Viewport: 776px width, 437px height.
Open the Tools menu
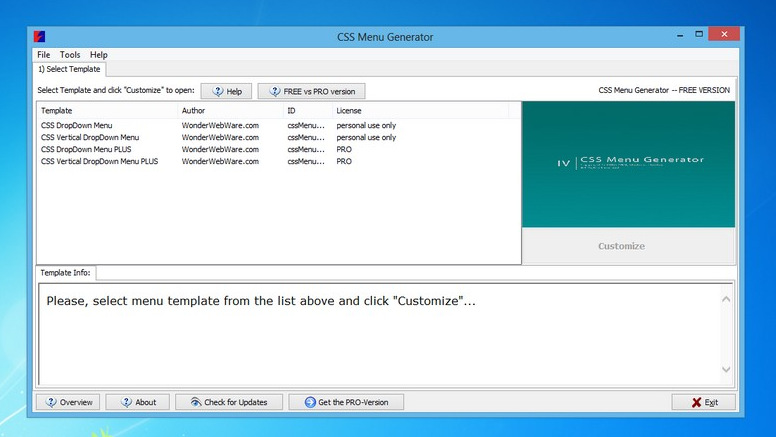[x=70, y=55]
